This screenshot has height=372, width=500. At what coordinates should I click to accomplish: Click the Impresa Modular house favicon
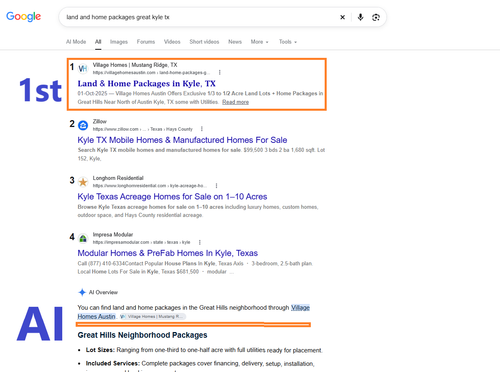[x=83, y=239]
